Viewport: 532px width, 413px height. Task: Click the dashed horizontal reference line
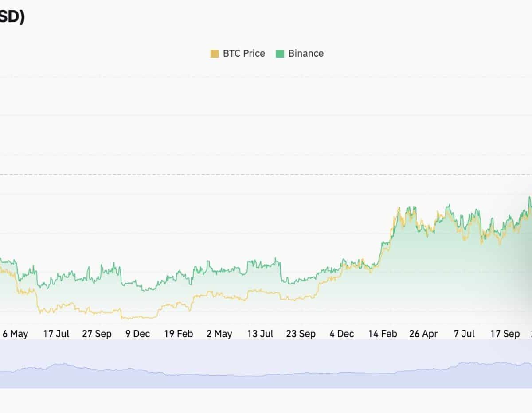click(x=266, y=175)
